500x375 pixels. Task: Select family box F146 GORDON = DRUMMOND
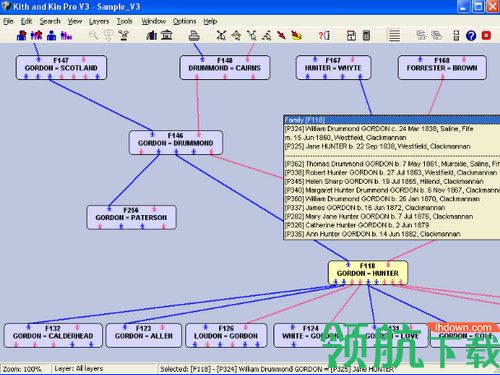pos(176,143)
